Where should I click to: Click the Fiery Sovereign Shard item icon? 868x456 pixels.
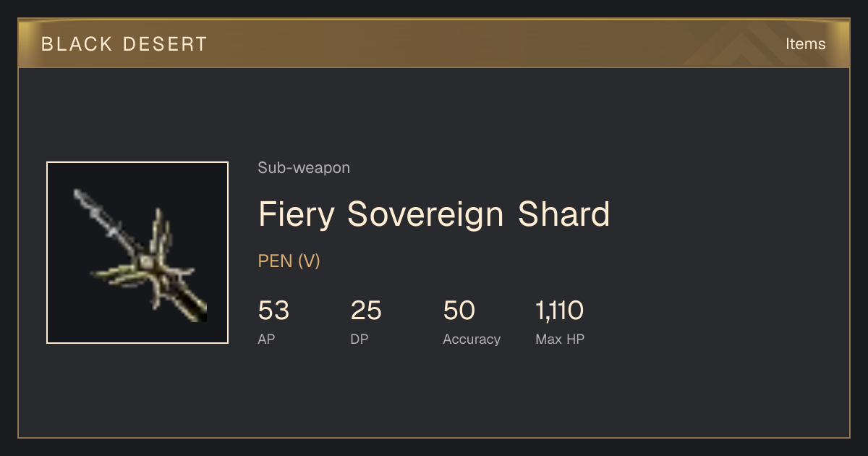click(137, 253)
